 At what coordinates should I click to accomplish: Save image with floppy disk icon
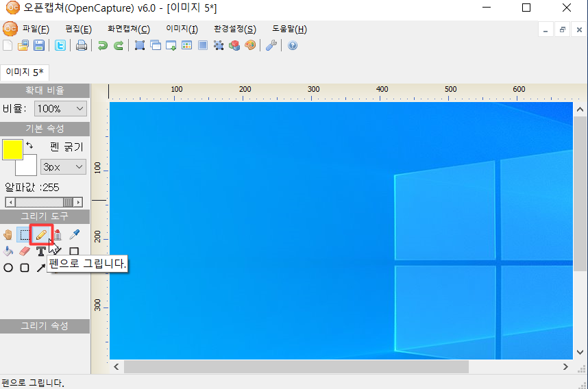[39, 45]
